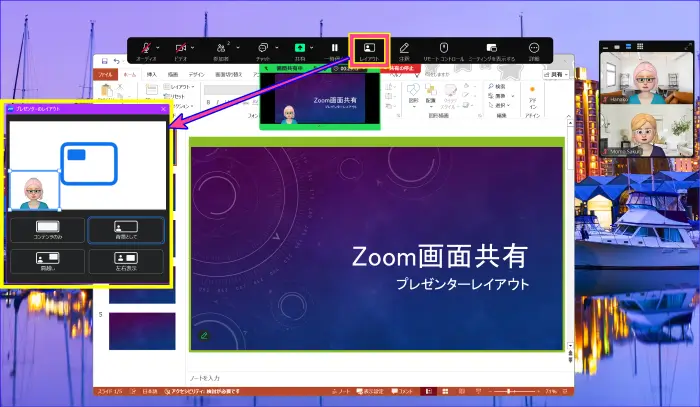This screenshot has width=700, height=407.
Task: Open the PowerPoint 共有 share dropdown
Action: 556,75
